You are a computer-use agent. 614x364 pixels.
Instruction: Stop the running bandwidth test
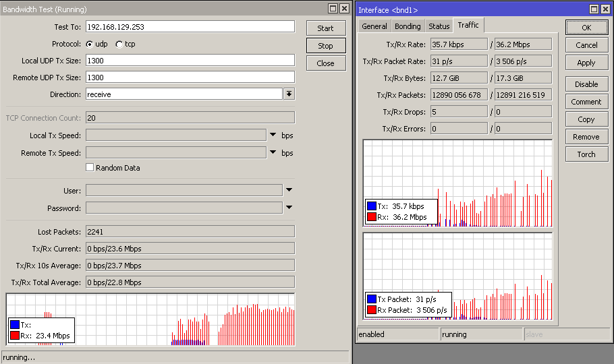click(326, 46)
